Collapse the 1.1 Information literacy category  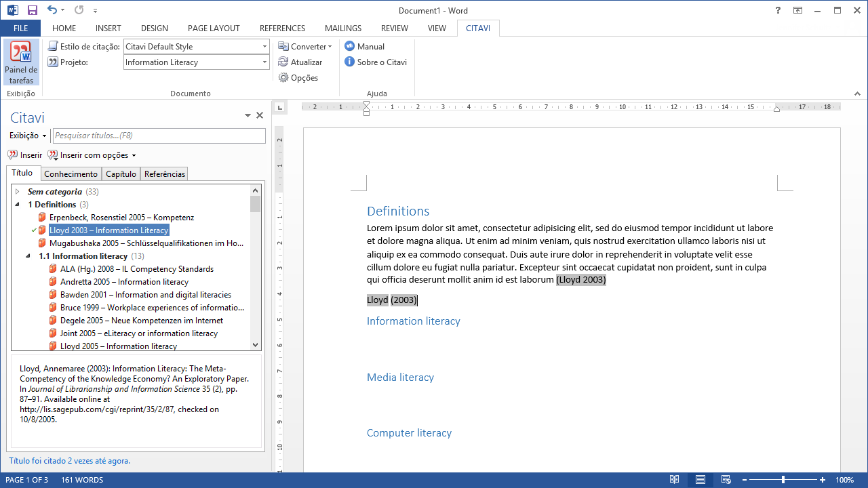28,256
